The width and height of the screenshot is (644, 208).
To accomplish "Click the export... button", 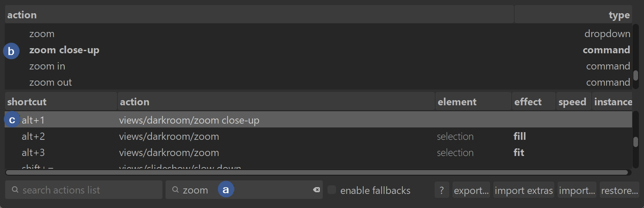I will pos(471,190).
